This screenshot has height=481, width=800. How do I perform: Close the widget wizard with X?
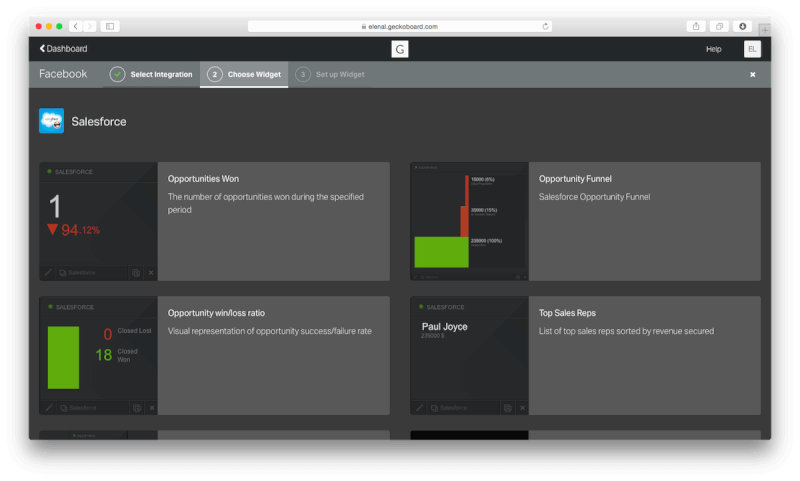tap(753, 74)
